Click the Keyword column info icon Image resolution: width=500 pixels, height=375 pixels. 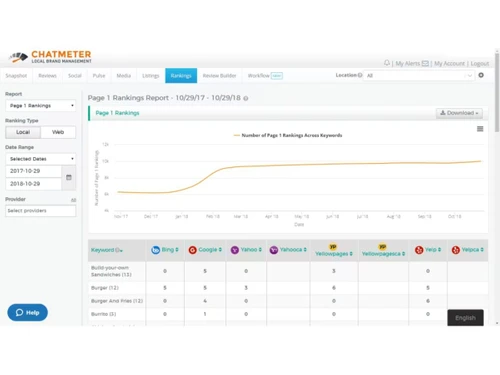[117, 250]
